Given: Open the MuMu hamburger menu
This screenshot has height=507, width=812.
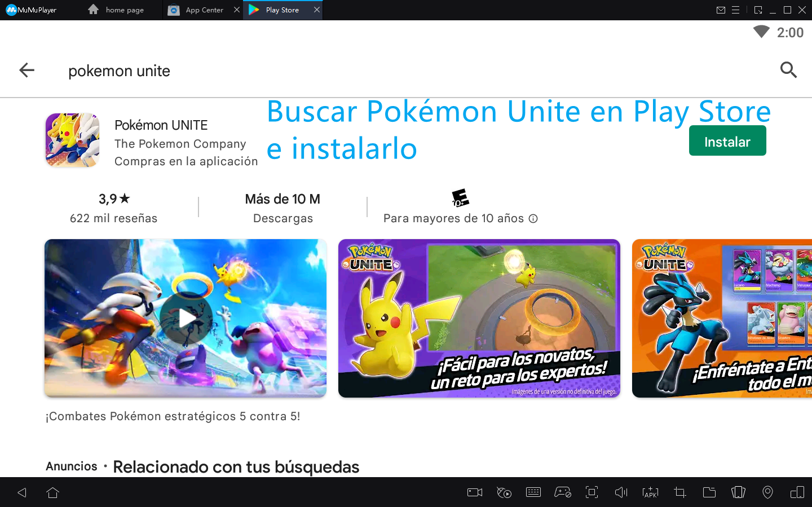Looking at the screenshot, I should pyautogui.click(x=735, y=10).
